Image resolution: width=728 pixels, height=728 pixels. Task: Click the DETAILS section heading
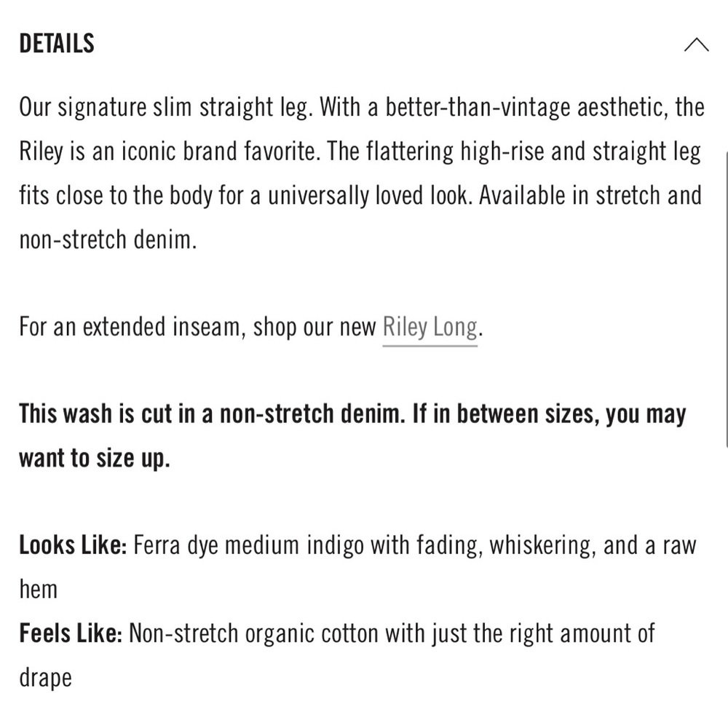click(57, 44)
